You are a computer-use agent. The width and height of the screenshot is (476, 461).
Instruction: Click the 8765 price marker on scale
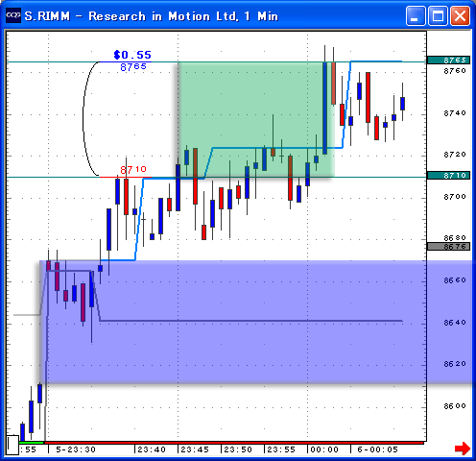pos(448,60)
